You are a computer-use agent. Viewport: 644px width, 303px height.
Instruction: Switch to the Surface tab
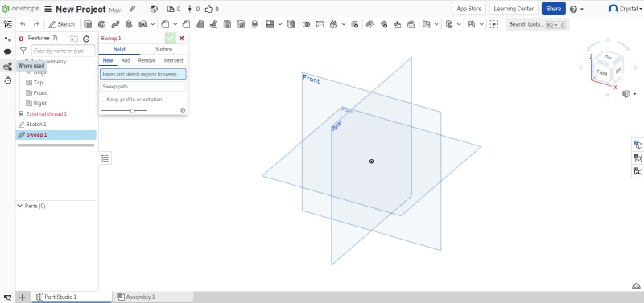pyautogui.click(x=163, y=49)
